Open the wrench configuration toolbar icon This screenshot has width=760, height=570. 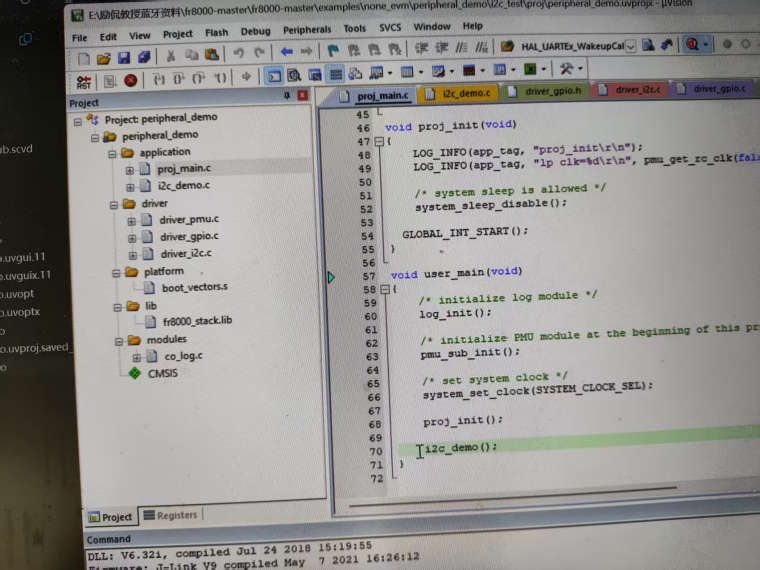point(567,70)
